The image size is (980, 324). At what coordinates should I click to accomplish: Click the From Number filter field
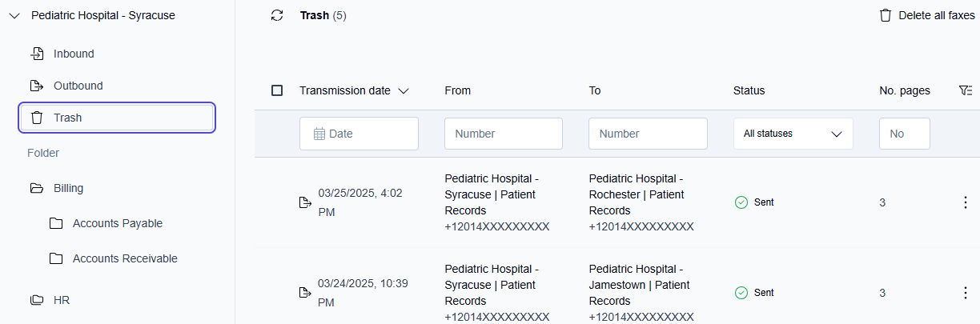point(503,134)
